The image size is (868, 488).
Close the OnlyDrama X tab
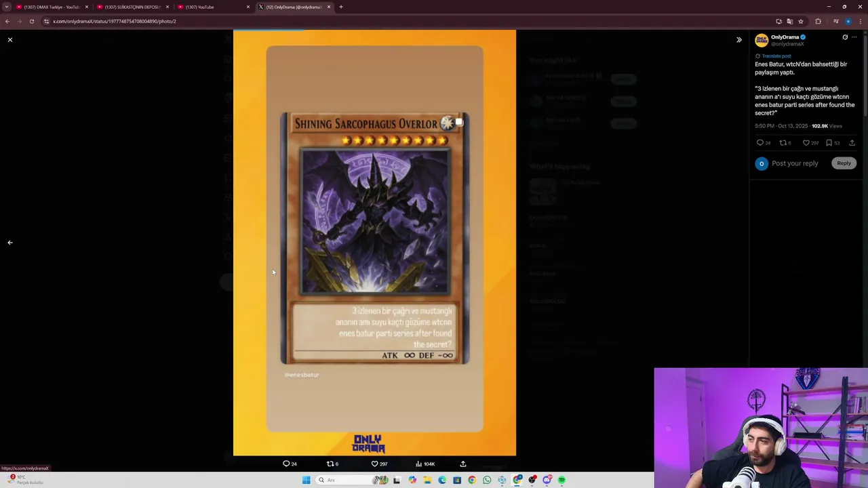pos(329,7)
